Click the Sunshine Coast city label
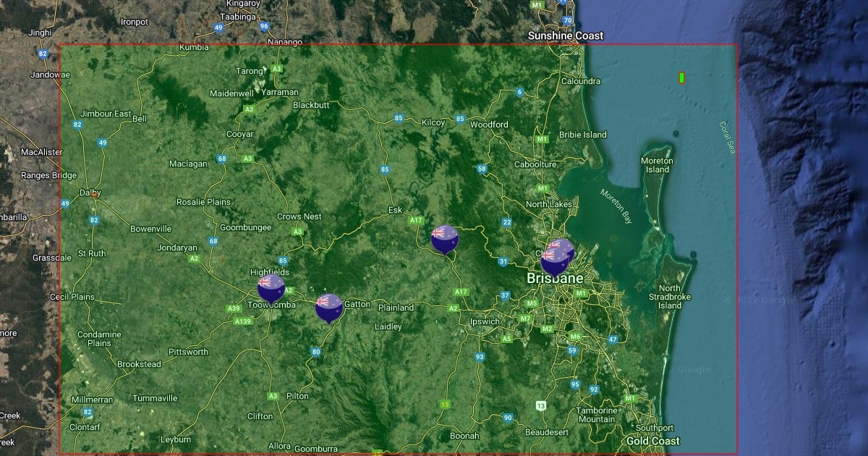Image resolution: width=868 pixels, height=456 pixels. coord(565,35)
